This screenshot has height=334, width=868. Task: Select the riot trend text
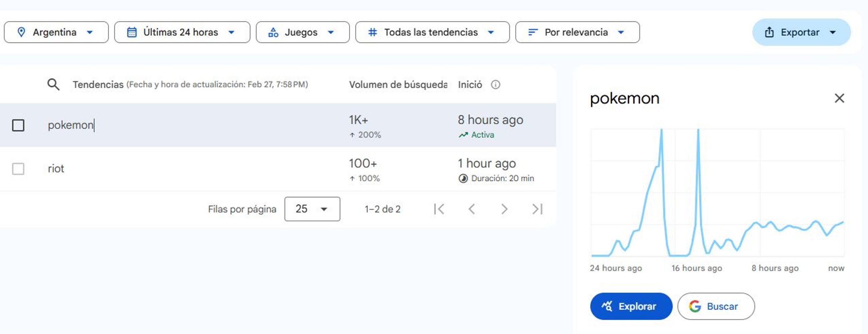(x=56, y=169)
